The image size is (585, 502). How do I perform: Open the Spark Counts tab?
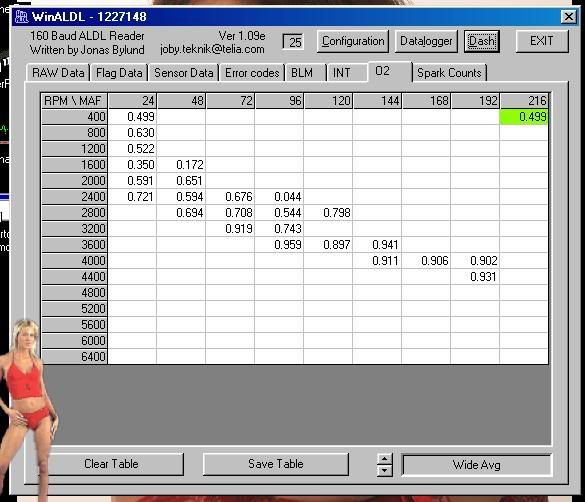449,73
